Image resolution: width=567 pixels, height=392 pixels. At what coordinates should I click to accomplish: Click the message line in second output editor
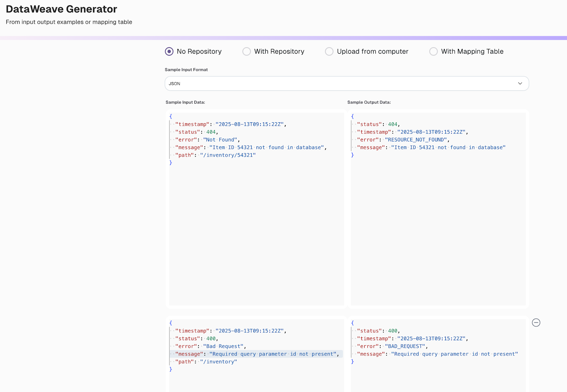click(x=437, y=354)
